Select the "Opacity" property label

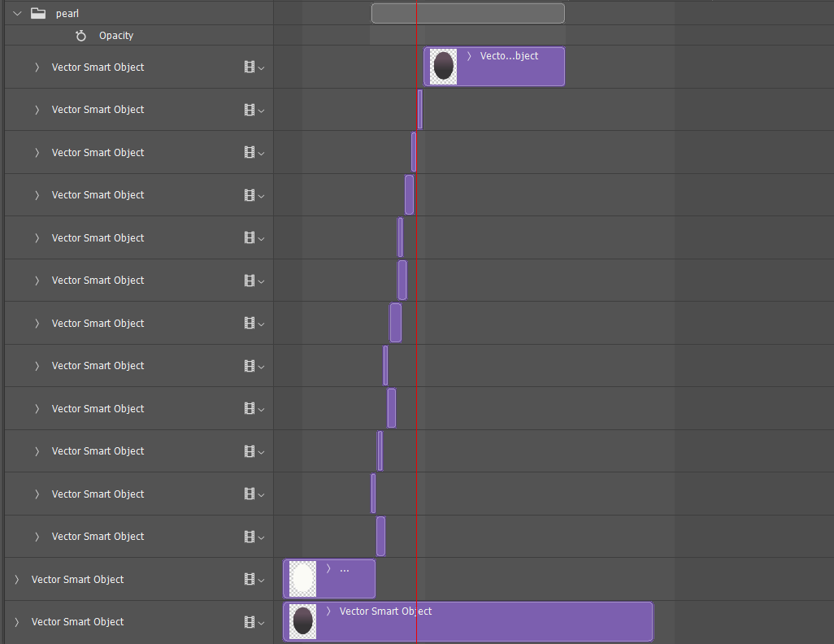pyautogui.click(x=116, y=36)
